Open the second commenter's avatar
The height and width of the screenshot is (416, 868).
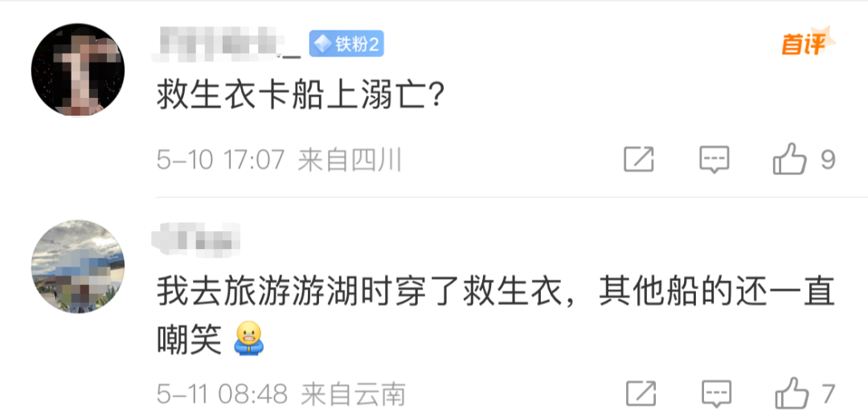click(78, 267)
